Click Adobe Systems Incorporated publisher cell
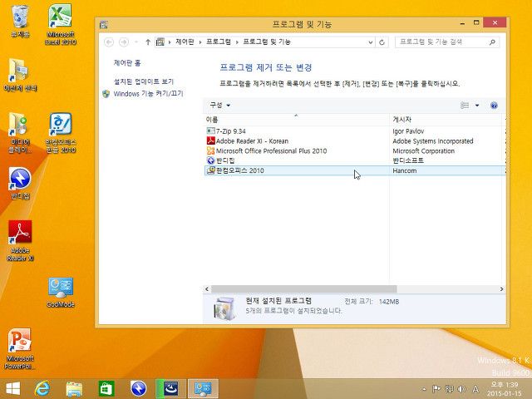Viewport: 532px width, 399px height. pyautogui.click(x=433, y=140)
